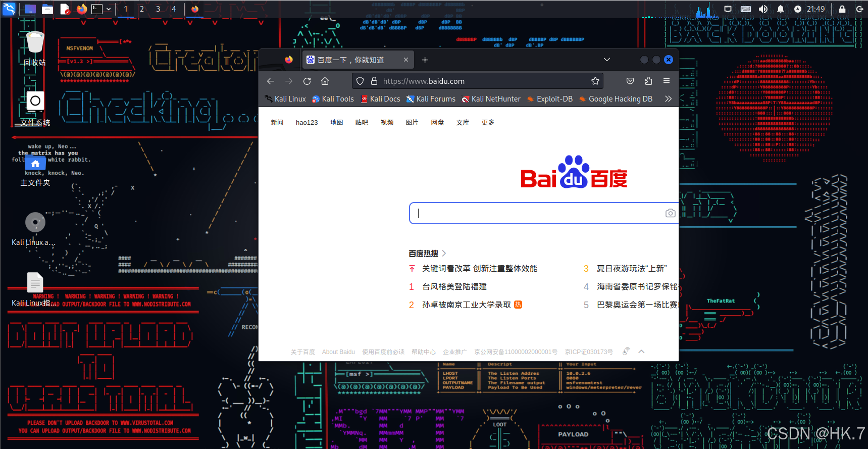Open the Kali Forums bookmark

coord(431,99)
